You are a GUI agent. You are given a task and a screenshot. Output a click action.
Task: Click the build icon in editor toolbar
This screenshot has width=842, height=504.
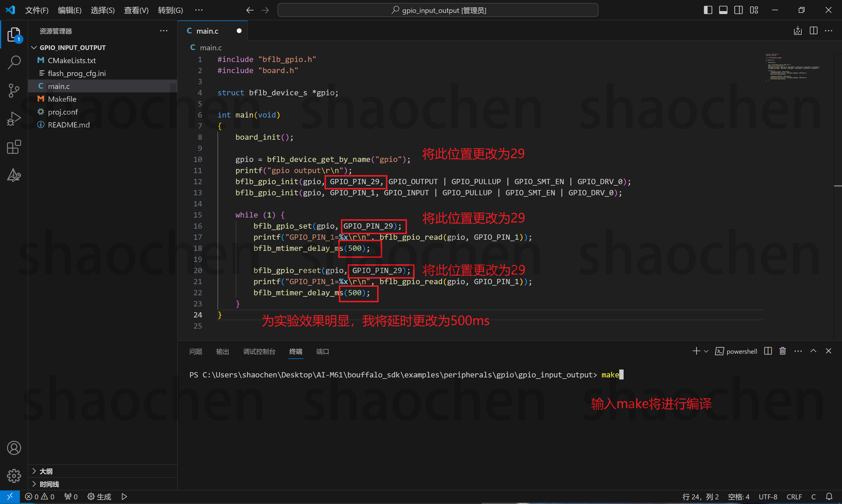798,31
